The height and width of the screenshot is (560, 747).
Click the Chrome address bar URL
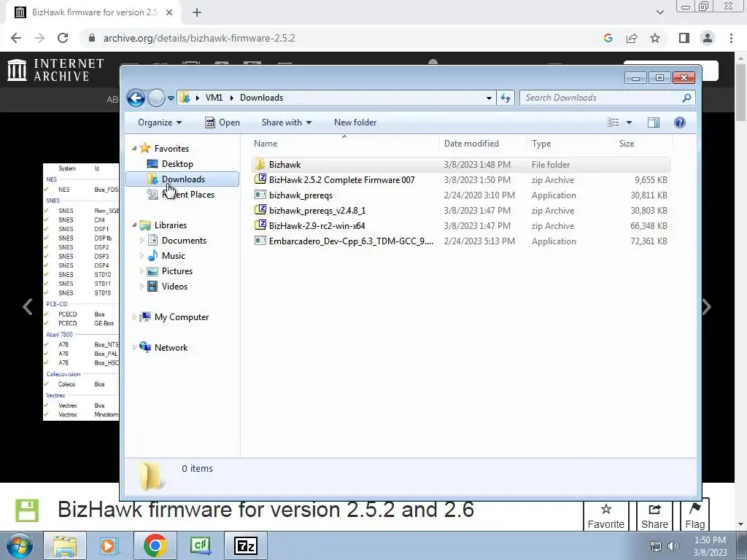click(199, 38)
